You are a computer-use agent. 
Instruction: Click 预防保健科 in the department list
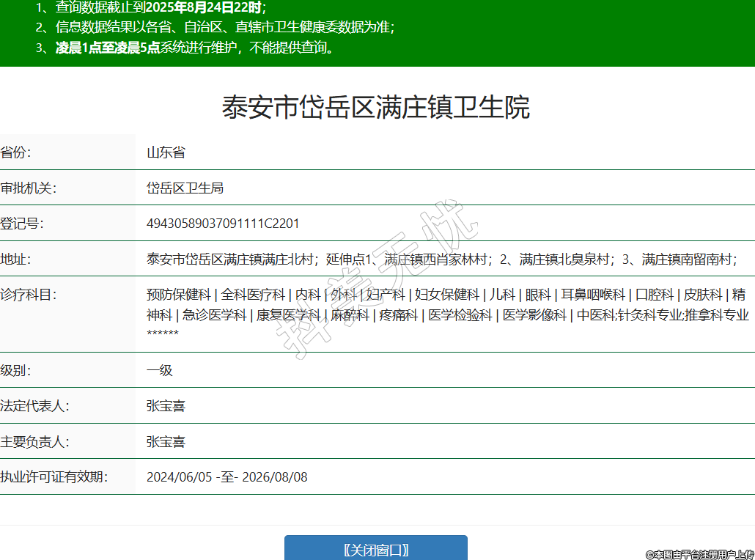point(179,295)
